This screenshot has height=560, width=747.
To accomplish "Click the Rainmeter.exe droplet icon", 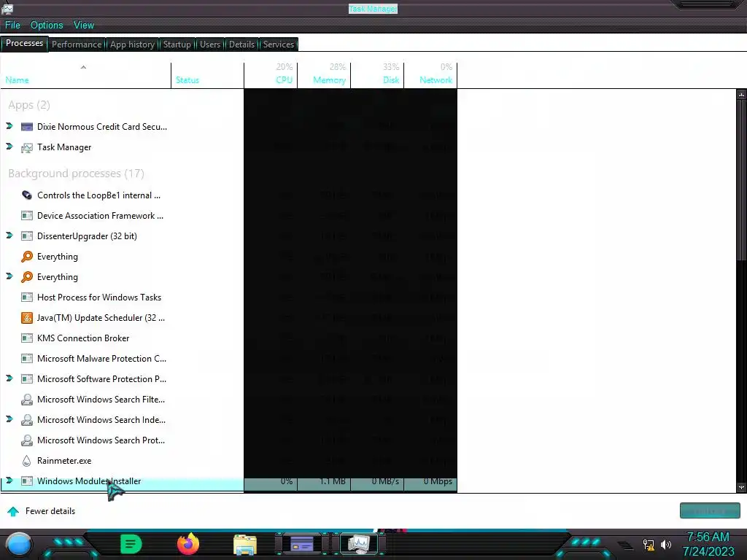I will [27, 461].
